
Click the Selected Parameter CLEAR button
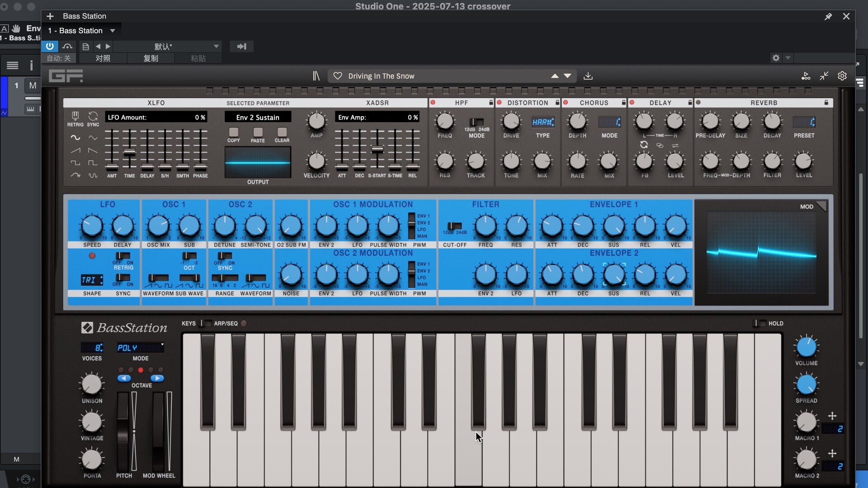pos(282,132)
